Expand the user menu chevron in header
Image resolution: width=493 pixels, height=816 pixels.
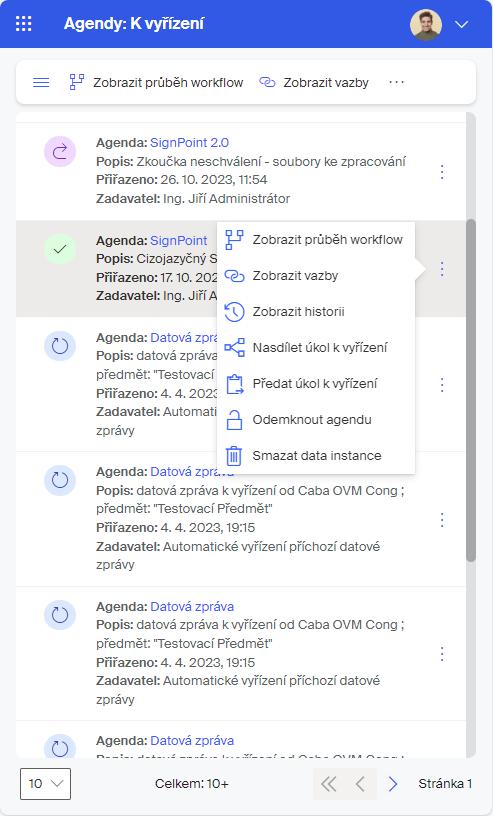point(462,24)
